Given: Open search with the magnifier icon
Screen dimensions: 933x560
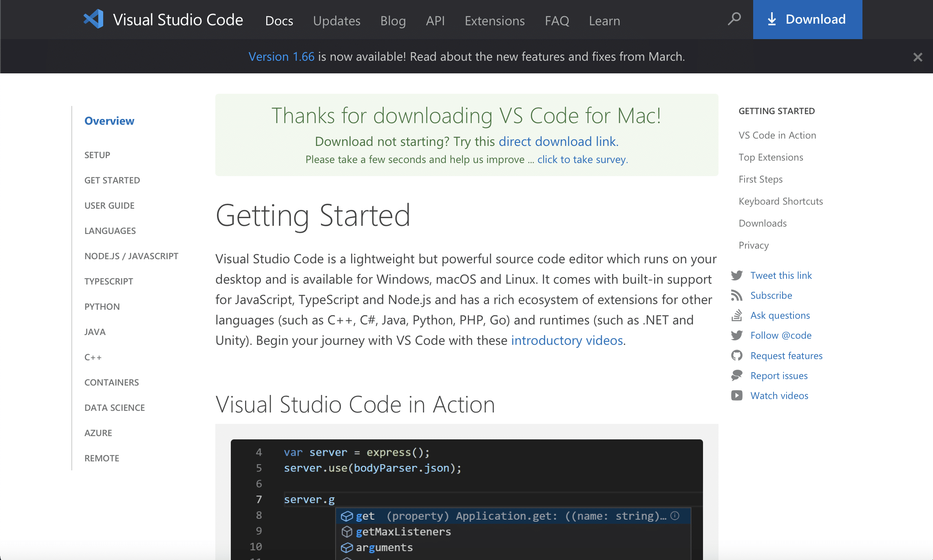Looking at the screenshot, I should pos(734,19).
